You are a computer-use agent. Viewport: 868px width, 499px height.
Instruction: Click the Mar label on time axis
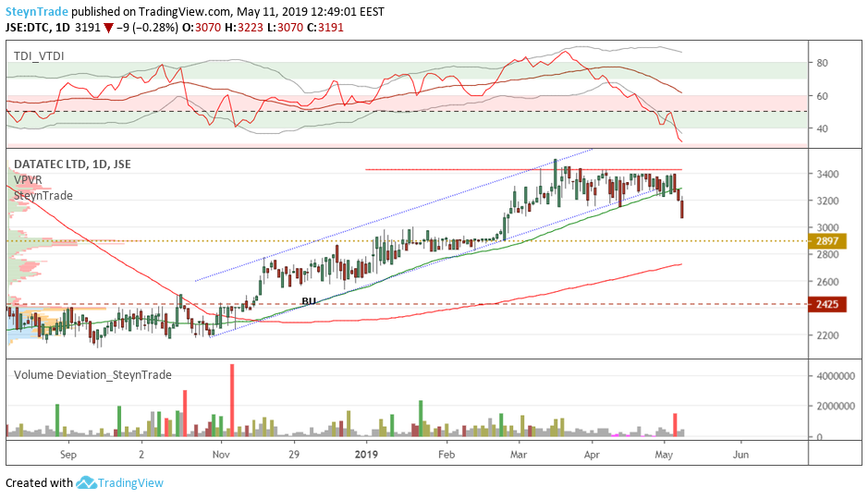click(x=519, y=455)
